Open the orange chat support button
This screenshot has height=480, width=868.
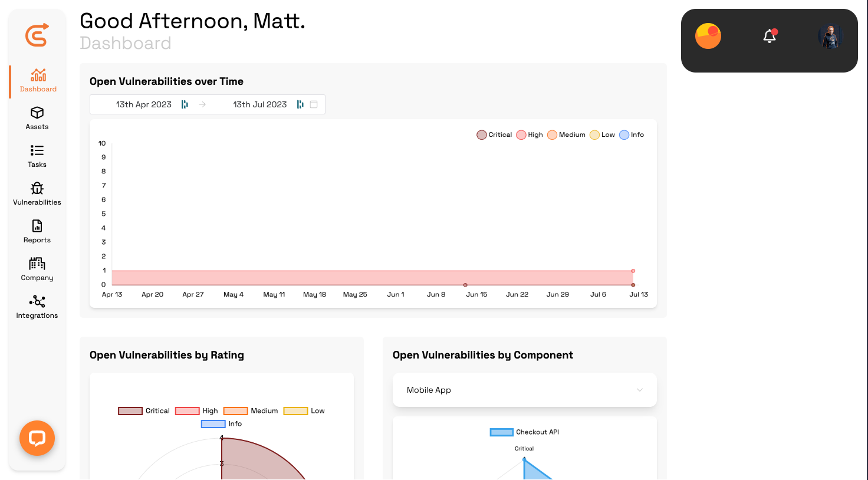click(x=37, y=438)
